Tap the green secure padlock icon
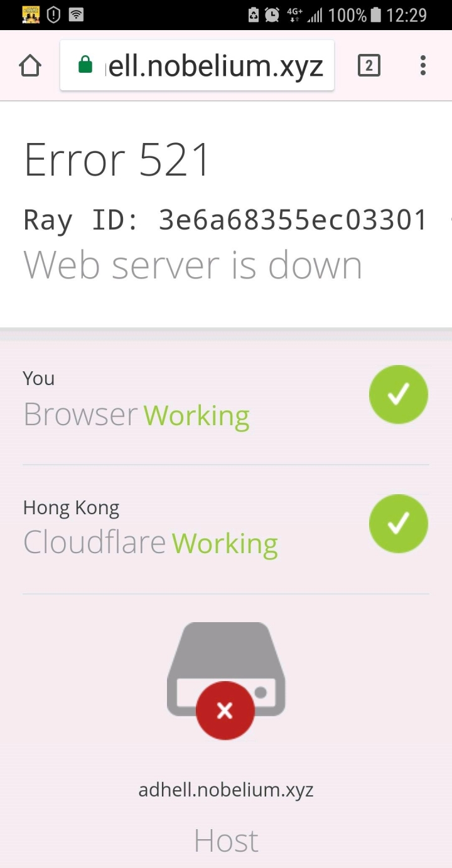This screenshot has width=452, height=868. pyautogui.click(x=85, y=65)
